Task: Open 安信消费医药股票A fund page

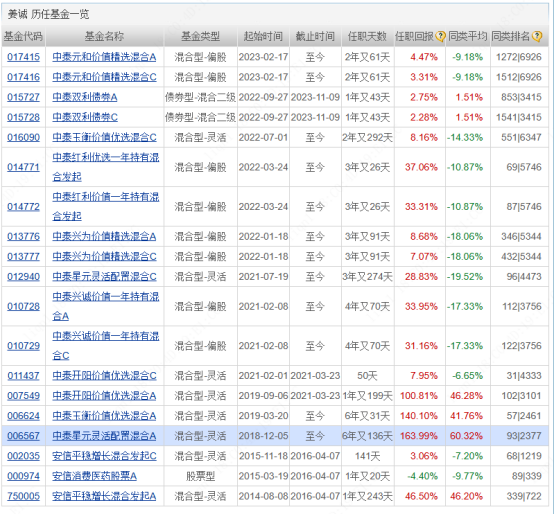Action: (x=94, y=476)
